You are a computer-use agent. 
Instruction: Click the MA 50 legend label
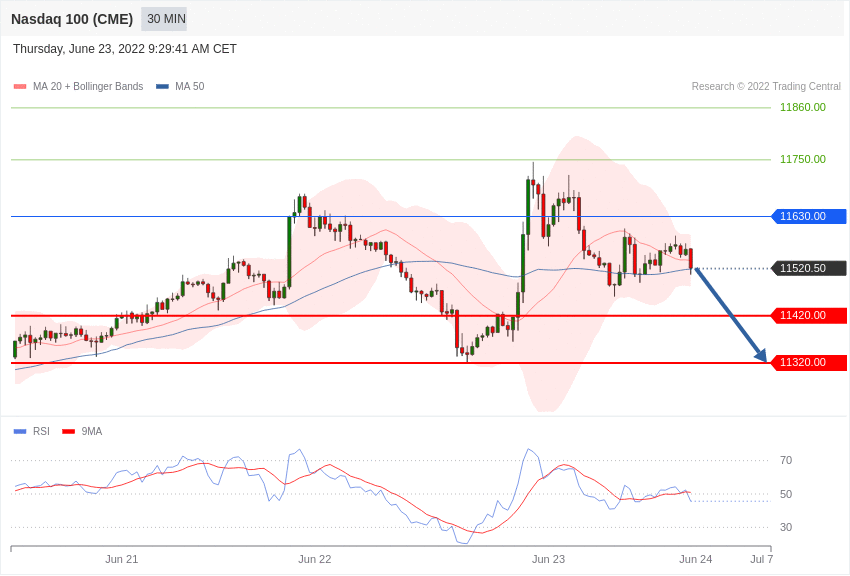(x=190, y=86)
